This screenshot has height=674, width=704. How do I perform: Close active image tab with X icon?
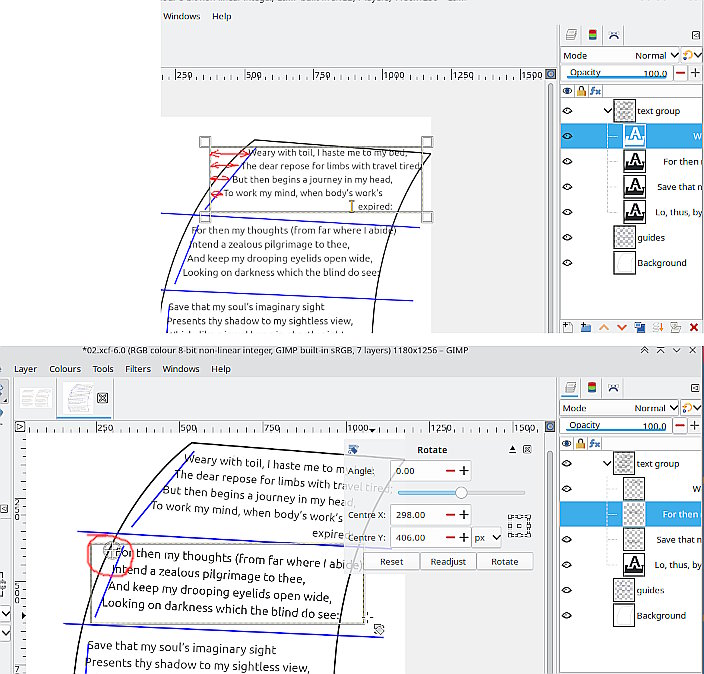point(102,398)
